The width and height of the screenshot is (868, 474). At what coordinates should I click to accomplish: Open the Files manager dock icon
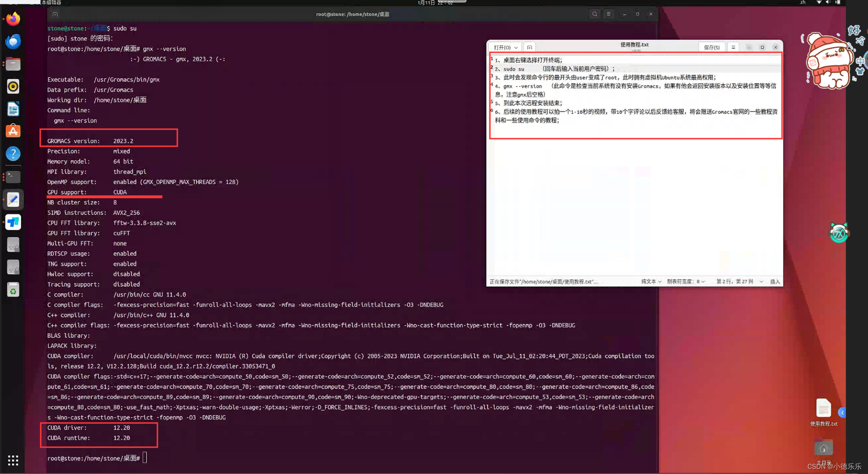tap(13, 64)
